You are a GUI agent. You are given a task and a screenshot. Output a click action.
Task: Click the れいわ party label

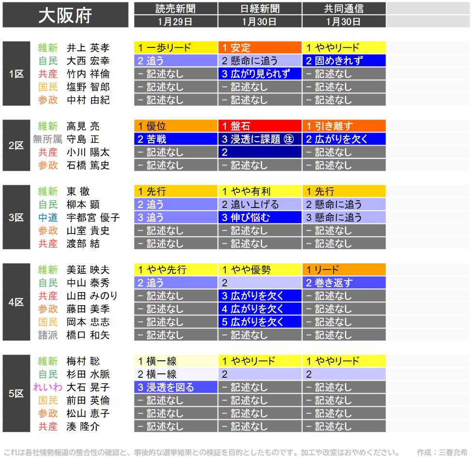47,387
